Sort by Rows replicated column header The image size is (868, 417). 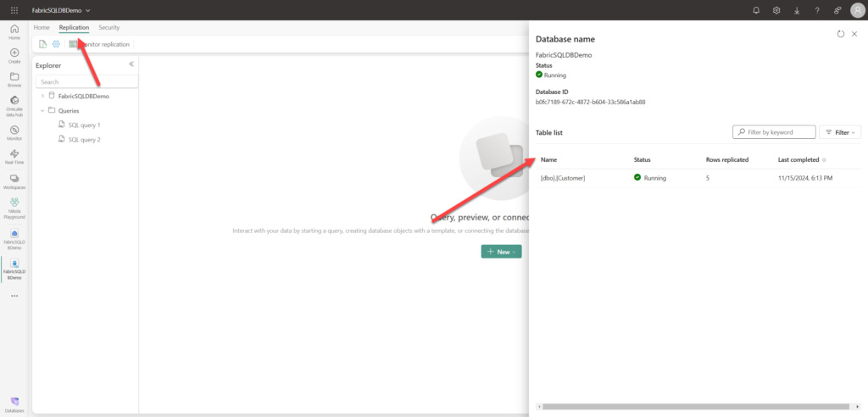[727, 159]
